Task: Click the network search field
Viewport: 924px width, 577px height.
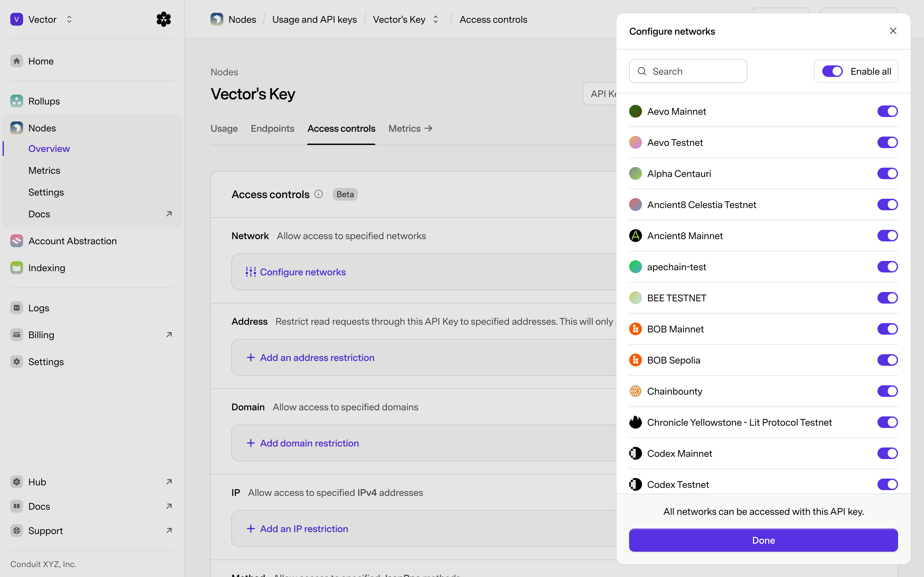Action: coord(687,71)
